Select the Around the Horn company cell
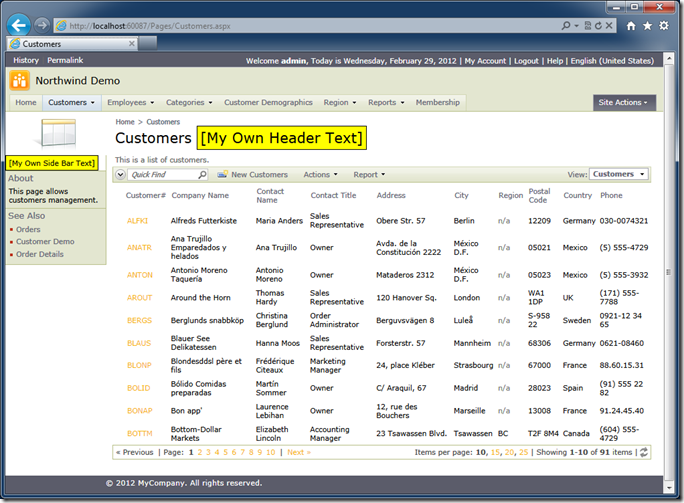 (x=201, y=298)
